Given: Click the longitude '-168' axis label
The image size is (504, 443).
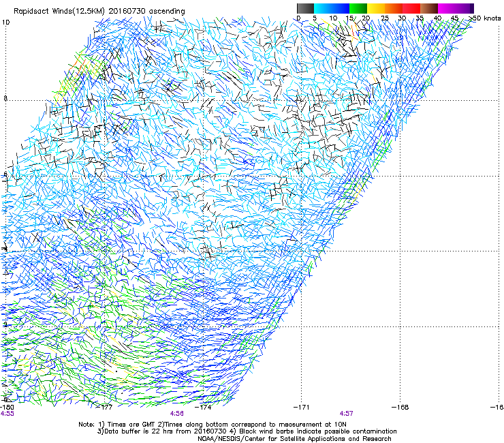Looking at the screenshot, I should pos(400,407).
